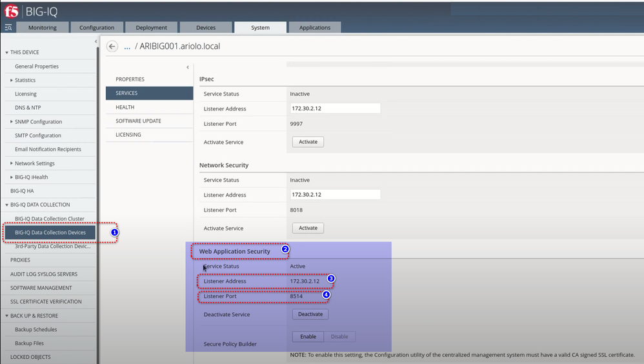Switch to the Devices tab
Screen dimensions: 644x364
(x=206, y=28)
